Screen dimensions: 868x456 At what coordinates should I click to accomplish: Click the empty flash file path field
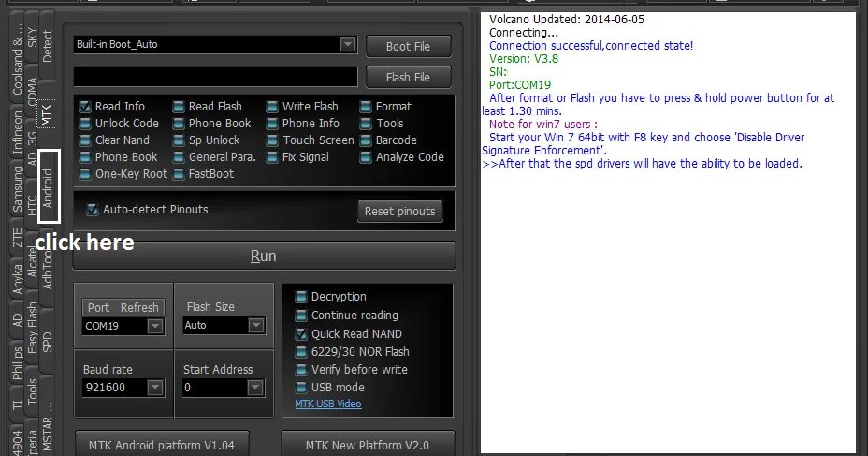(x=215, y=77)
